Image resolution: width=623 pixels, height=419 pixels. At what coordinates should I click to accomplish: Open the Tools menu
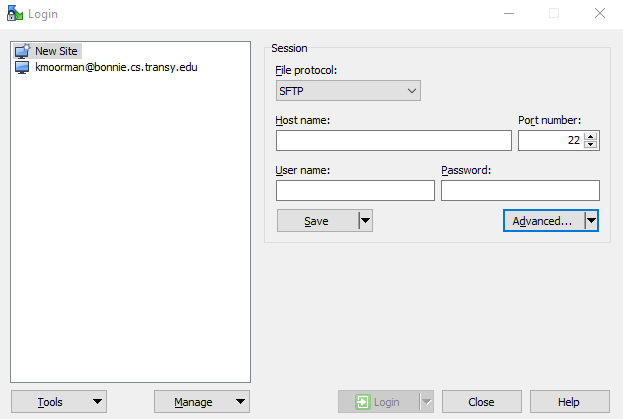pyautogui.click(x=59, y=402)
